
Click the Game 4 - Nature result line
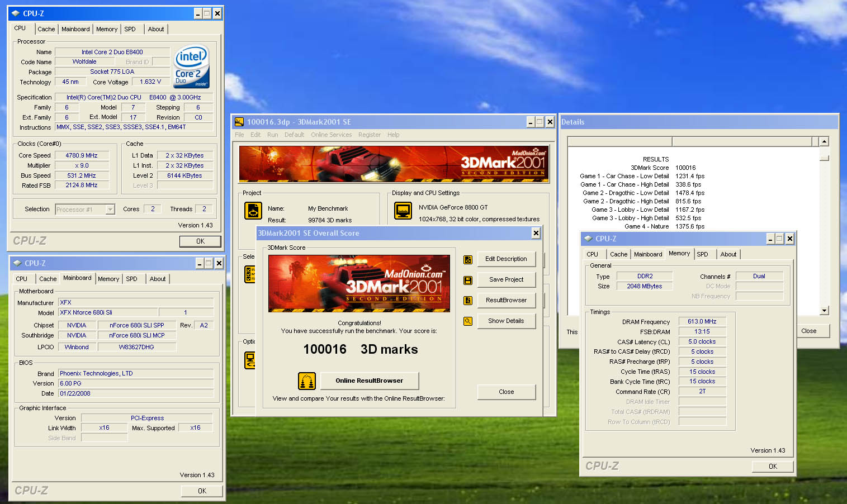coord(664,227)
